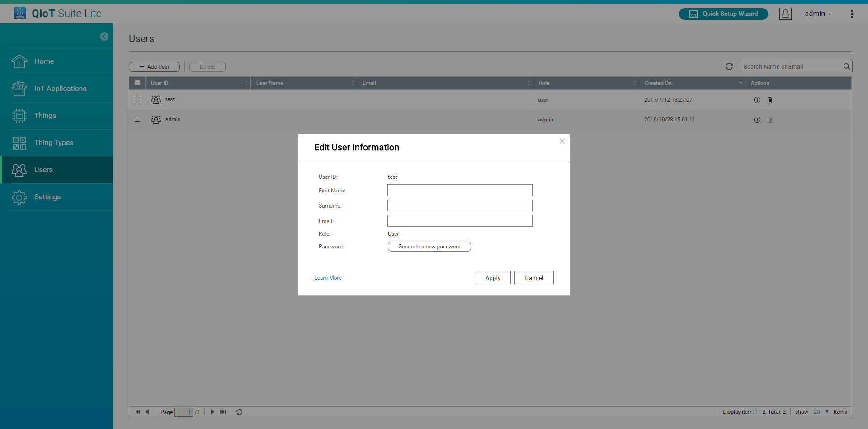Open IoT Applications in sidebar
Viewport: 868px width, 429px height.
tap(60, 89)
